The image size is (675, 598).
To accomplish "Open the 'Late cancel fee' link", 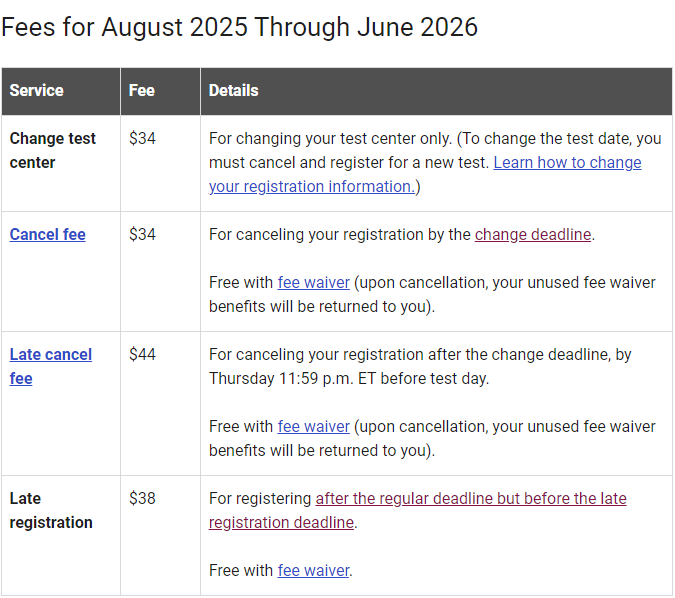I will tap(50, 355).
